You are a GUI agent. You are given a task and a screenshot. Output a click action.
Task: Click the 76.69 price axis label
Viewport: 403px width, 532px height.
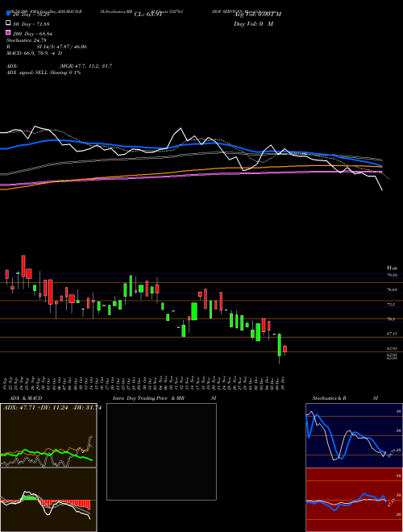click(392, 289)
